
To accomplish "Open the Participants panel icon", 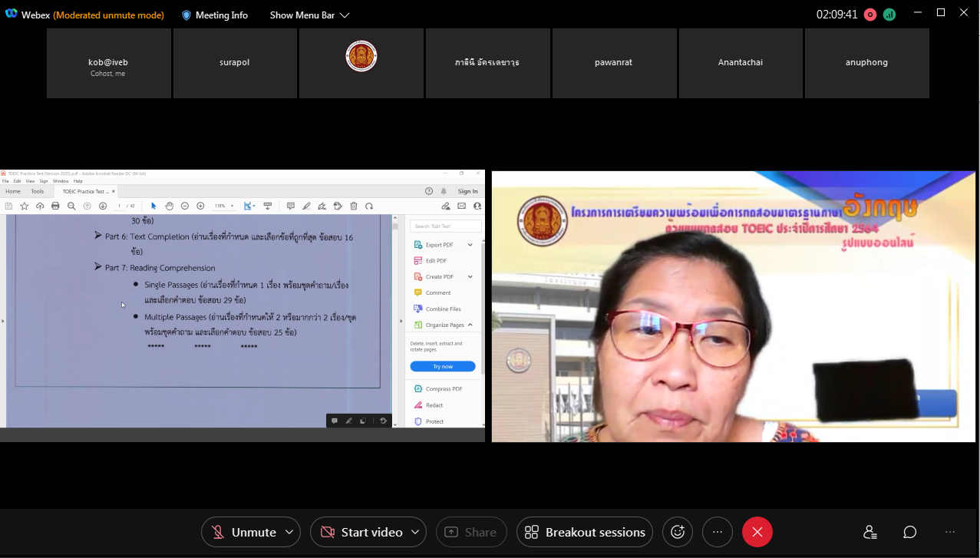I will tap(869, 532).
